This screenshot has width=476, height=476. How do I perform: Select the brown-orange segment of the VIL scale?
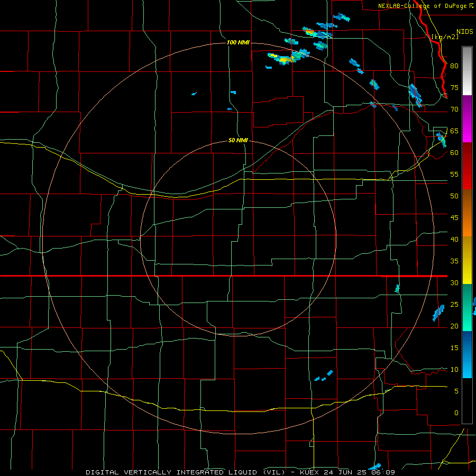467,213
